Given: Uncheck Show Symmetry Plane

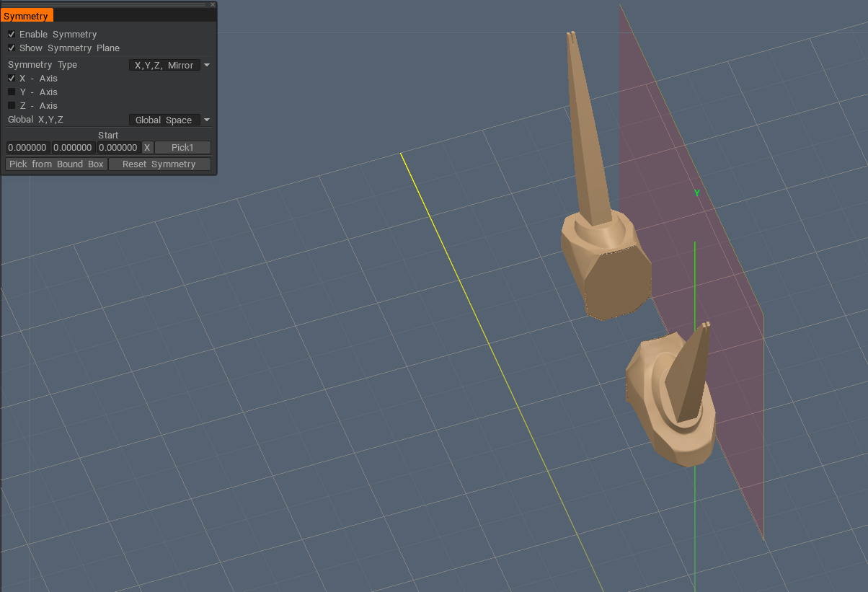Looking at the screenshot, I should pos(12,48).
